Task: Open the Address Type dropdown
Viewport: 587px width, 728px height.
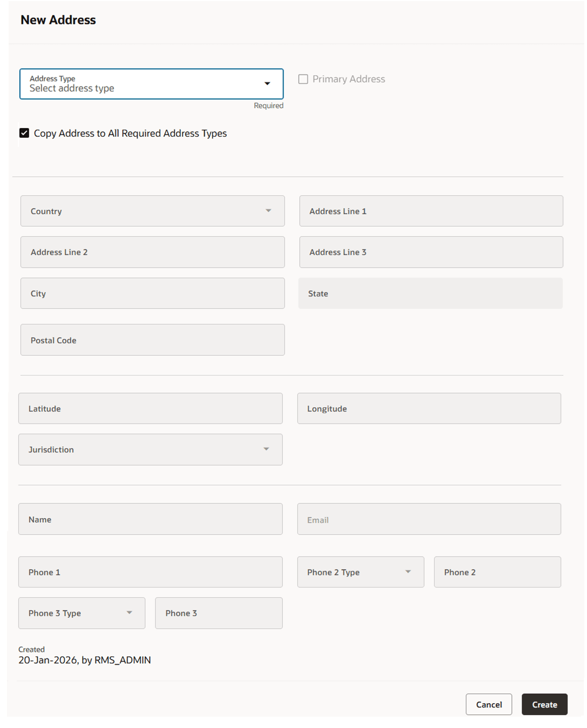Action: click(151, 84)
